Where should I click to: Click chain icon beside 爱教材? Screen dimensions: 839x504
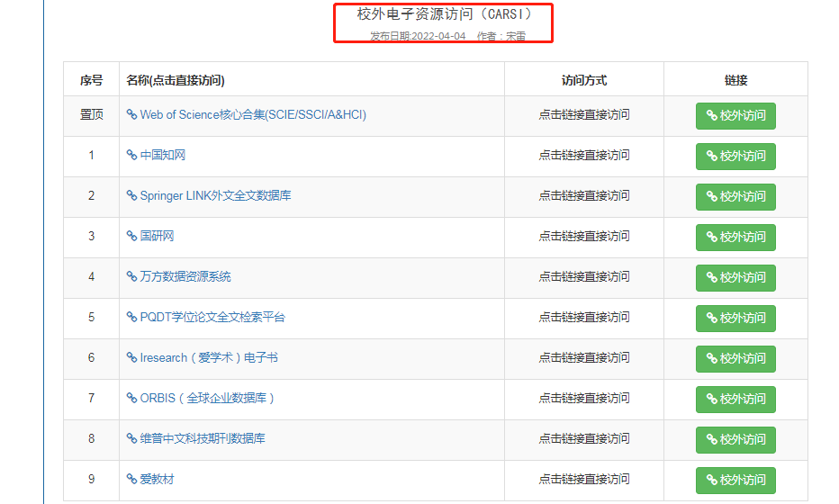131,479
